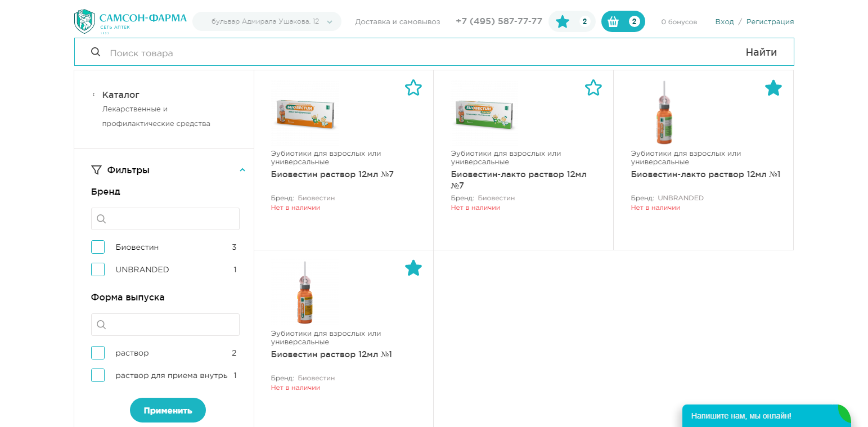Add Биовестин-лакто раствор 12мл №7 to favorites
This screenshot has height=427, width=868.
[x=593, y=88]
